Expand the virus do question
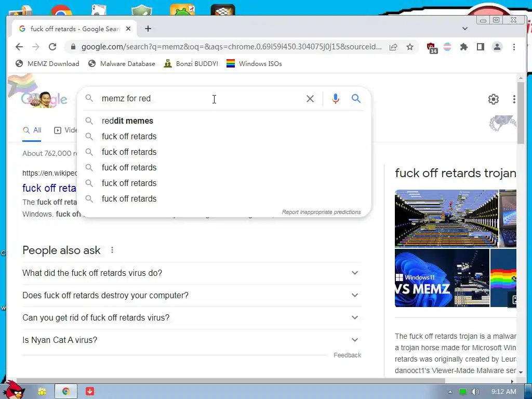 [192, 273]
